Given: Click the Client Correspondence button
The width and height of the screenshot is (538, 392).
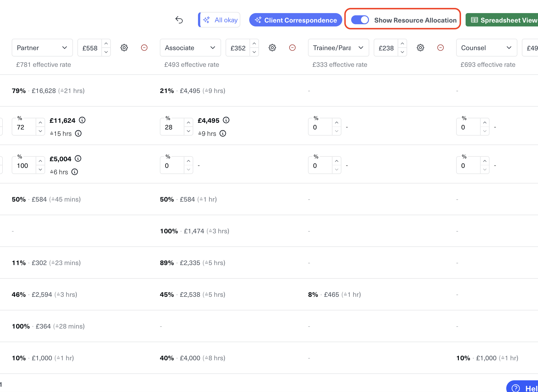Looking at the screenshot, I should coord(296,20).
